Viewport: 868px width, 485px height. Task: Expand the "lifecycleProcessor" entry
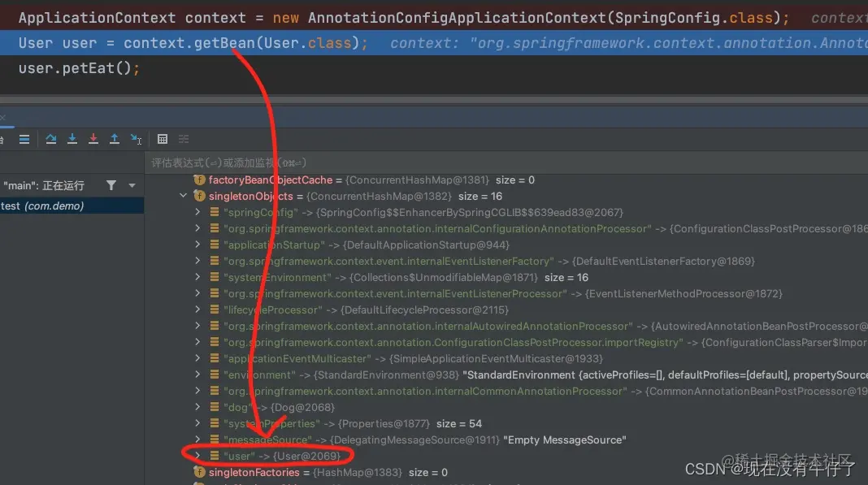[x=197, y=309]
